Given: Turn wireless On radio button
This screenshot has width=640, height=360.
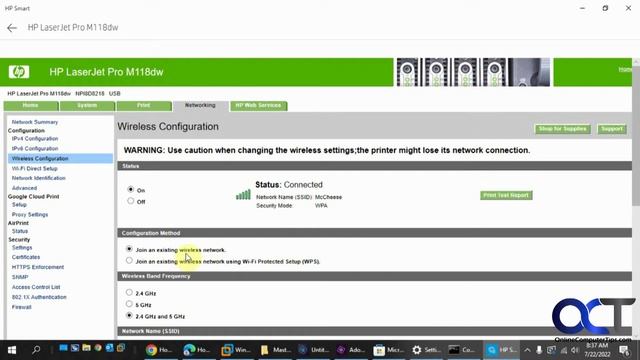Looking at the screenshot, I should pos(131,189).
